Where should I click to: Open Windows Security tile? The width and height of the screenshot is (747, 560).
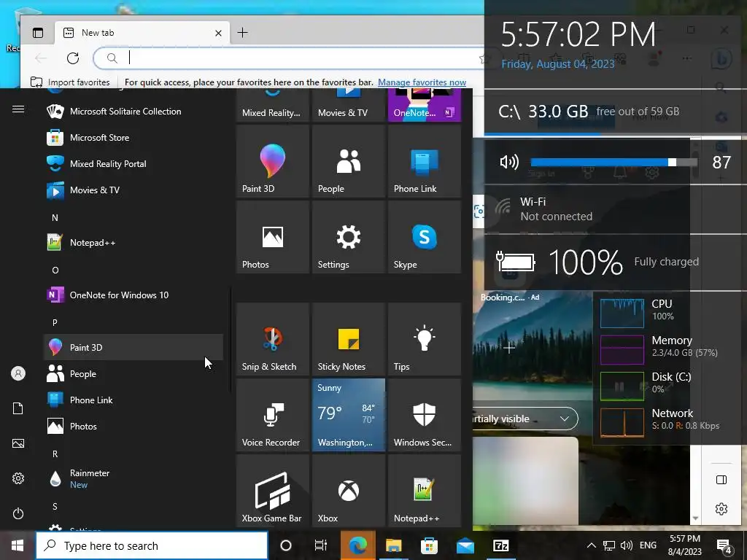[424, 415]
